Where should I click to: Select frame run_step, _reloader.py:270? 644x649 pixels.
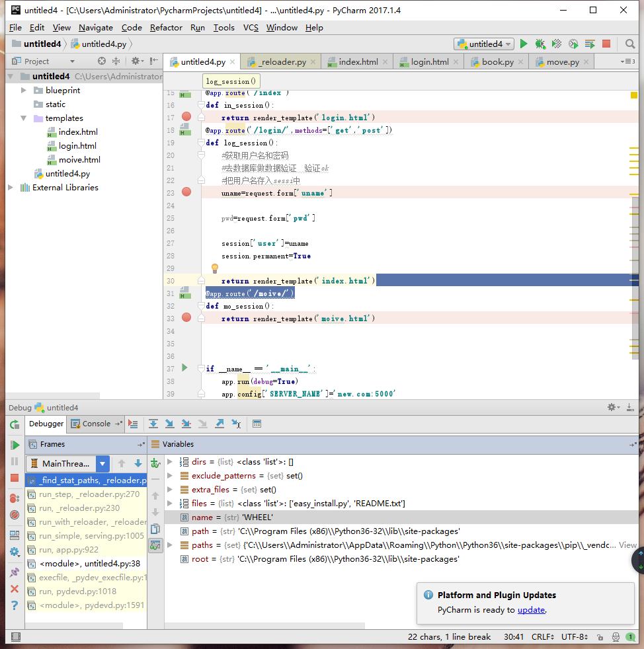click(86, 494)
